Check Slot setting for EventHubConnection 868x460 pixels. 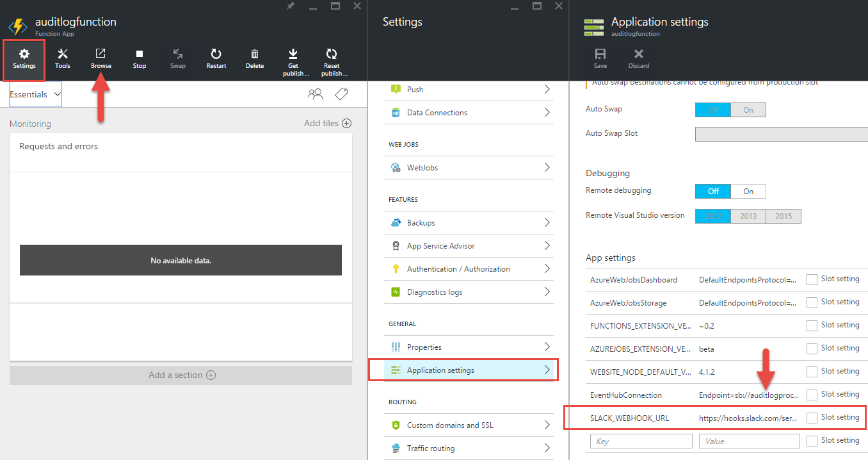pos(812,395)
